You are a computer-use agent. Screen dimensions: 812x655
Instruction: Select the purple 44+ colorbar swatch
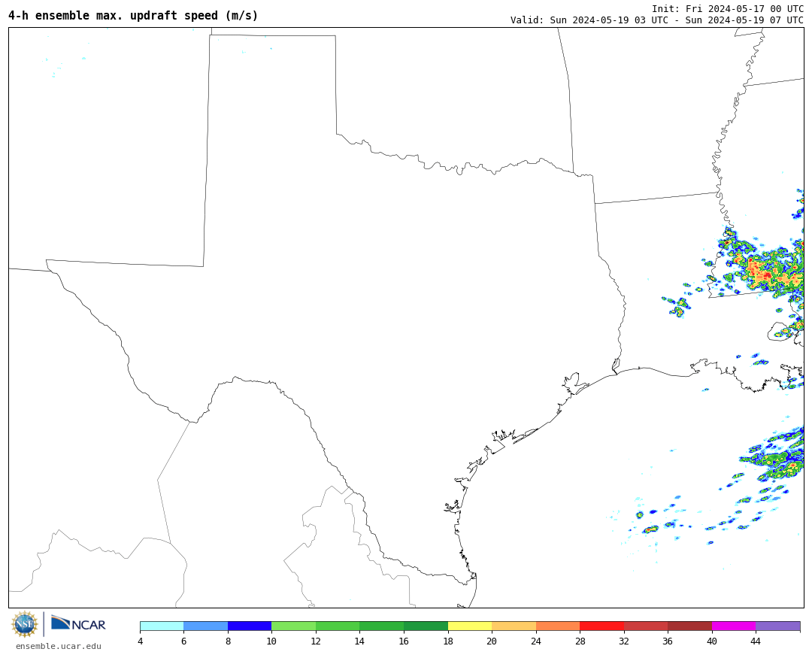pos(778,626)
